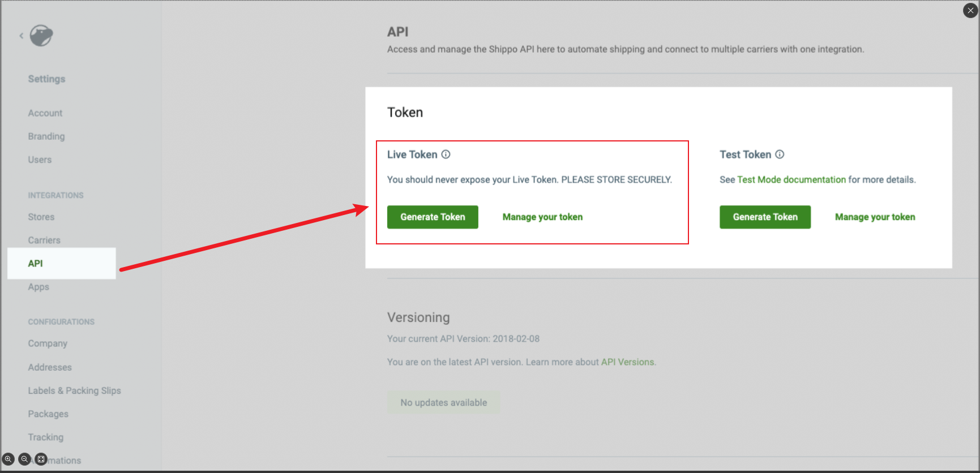Click the PLEASE STORE SECURELY warning text
The image size is (980, 473).
coord(617,180)
